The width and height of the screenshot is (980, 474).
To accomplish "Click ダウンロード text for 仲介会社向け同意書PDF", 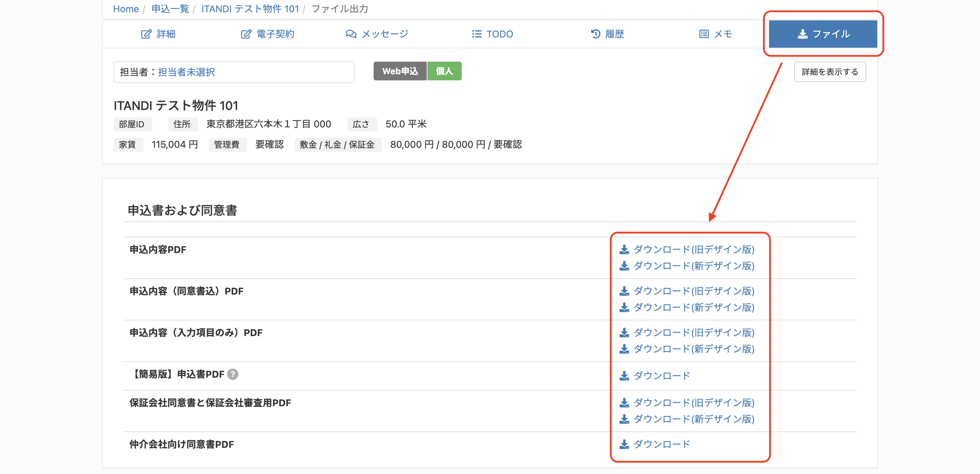I will [661, 444].
